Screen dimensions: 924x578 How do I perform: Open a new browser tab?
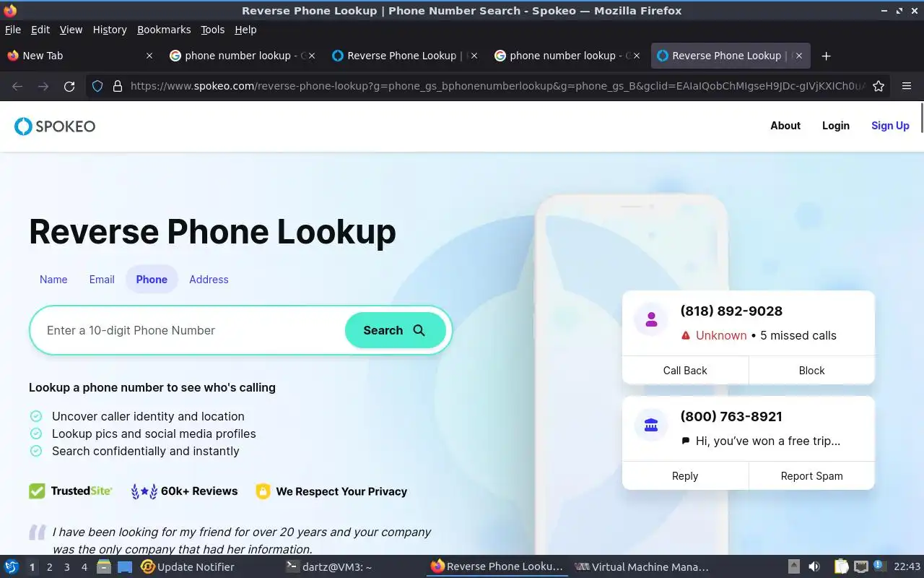pyautogui.click(x=827, y=56)
